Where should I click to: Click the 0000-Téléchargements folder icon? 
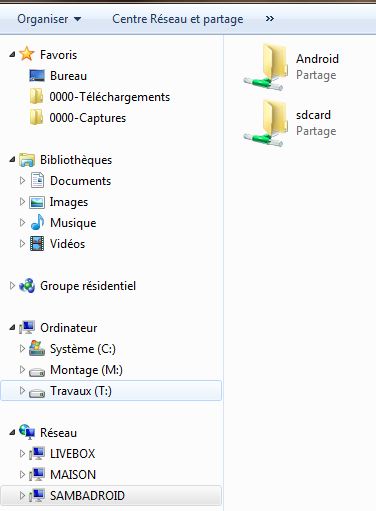[x=36, y=97]
